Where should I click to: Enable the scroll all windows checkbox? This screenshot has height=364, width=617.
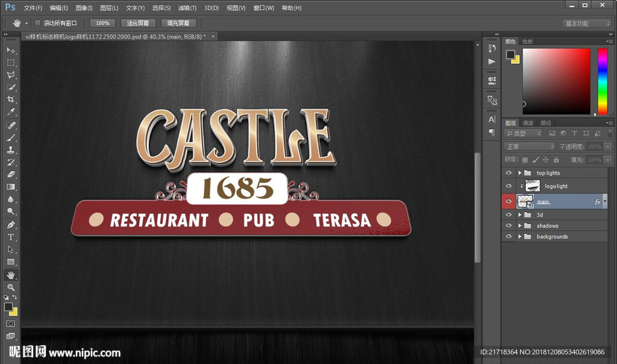pyautogui.click(x=37, y=23)
